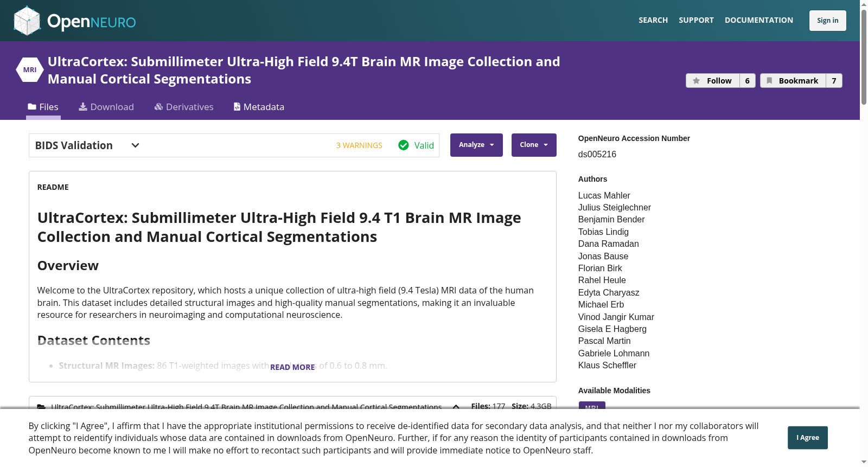
Task: Click accession number ds005216
Action: click(x=597, y=154)
